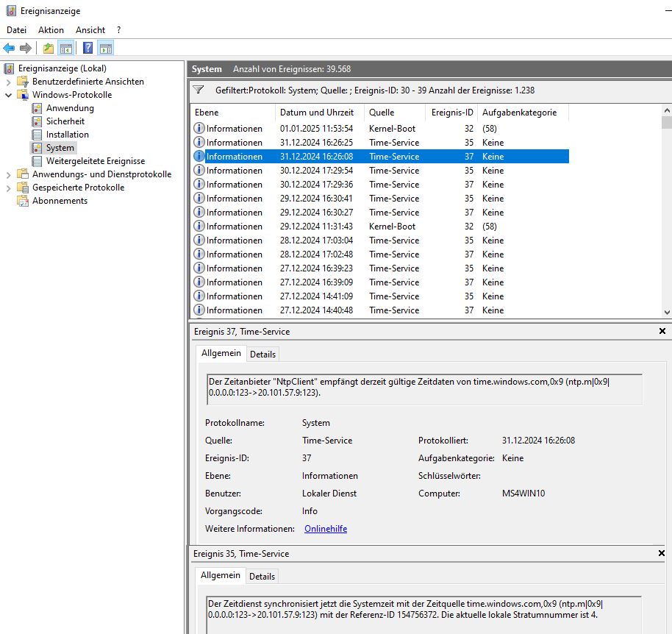The height and width of the screenshot is (634, 672).
Task: Select Abonnements in the tree
Action: (x=60, y=201)
